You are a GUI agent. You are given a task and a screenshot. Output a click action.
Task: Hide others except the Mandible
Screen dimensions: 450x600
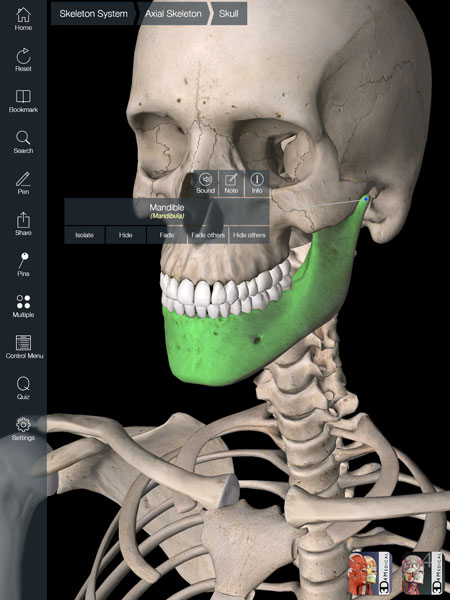pyautogui.click(x=249, y=235)
